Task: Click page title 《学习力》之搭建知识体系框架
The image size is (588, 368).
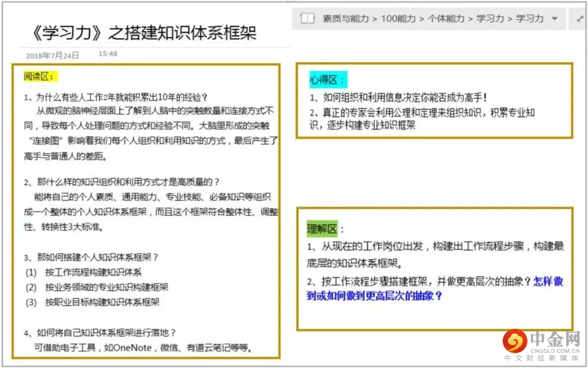Action: pos(143,33)
